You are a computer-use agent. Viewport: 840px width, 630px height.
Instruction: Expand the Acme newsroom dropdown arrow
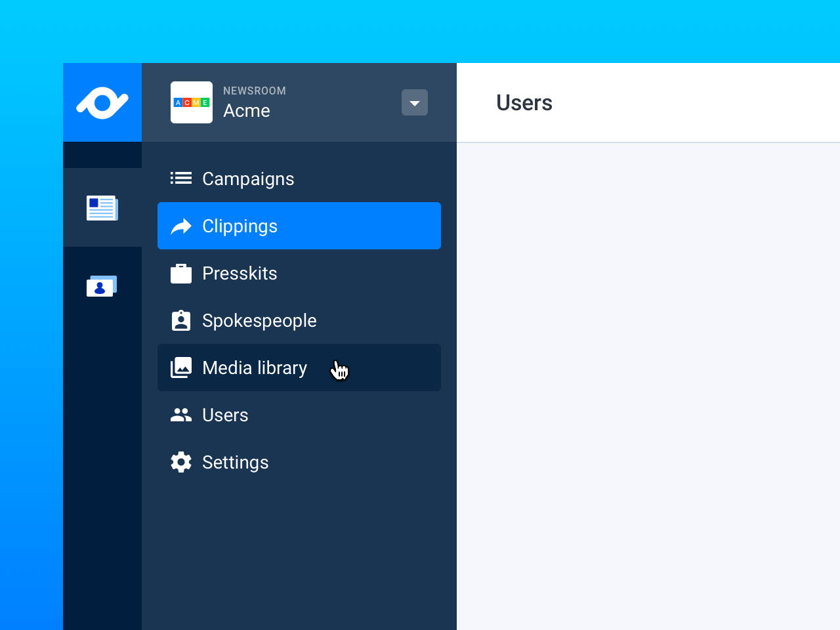pyautogui.click(x=415, y=102)
